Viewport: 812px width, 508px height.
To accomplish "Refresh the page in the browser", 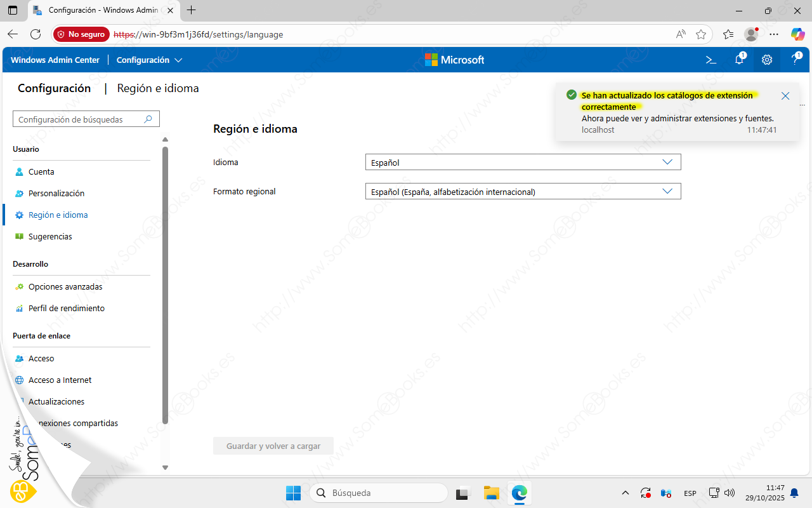I will (x=36, y=34).
